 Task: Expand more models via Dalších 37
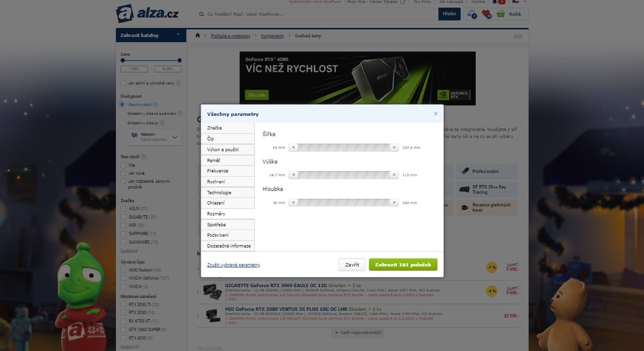[130, 347]
